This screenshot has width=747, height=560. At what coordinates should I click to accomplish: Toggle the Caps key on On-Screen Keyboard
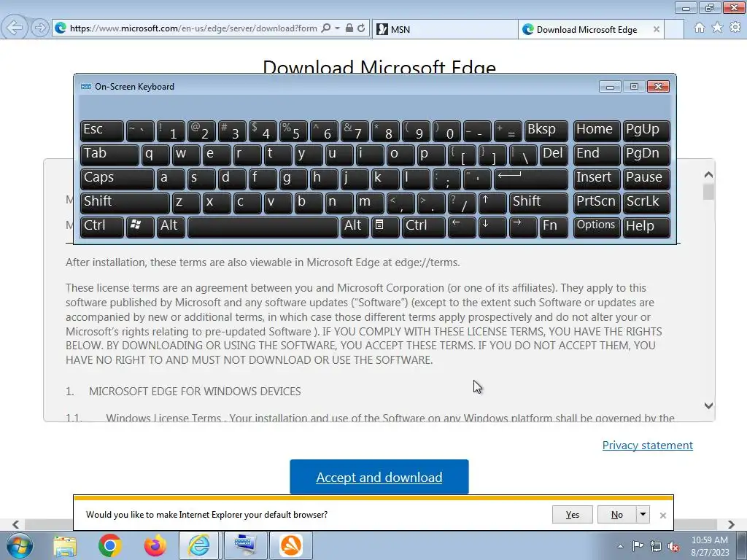117,178
